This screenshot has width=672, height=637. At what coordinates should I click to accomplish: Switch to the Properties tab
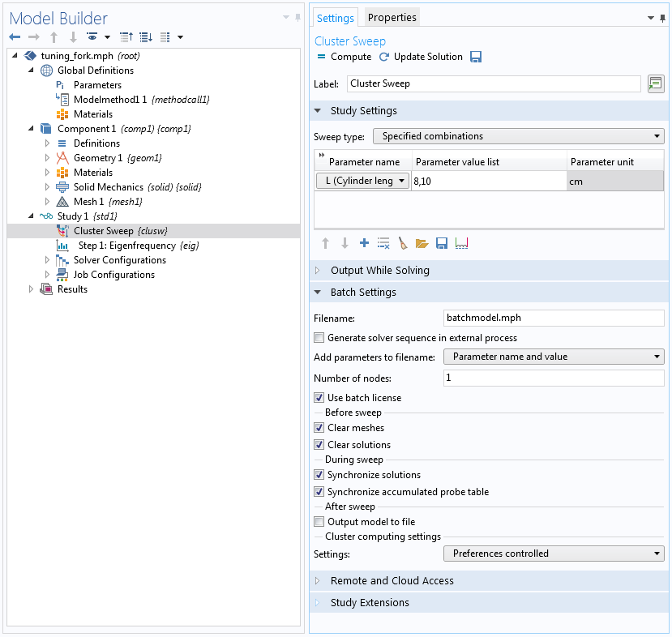click(392, 18)
